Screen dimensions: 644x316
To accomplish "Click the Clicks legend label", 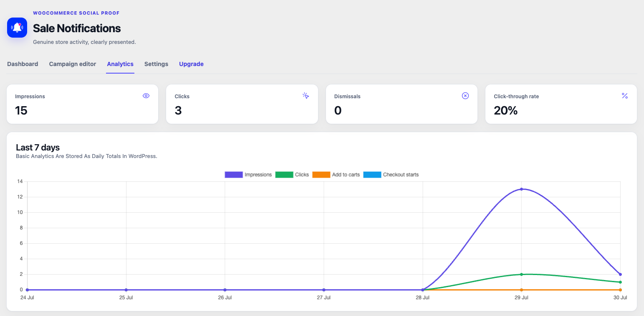I will [x=302, y=175].
